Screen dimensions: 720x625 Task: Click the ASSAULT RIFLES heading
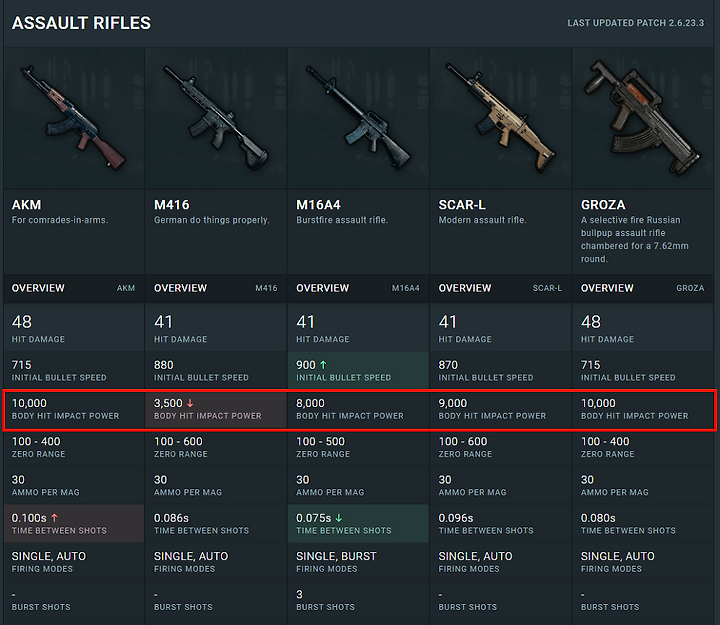[x=81, y=23]
